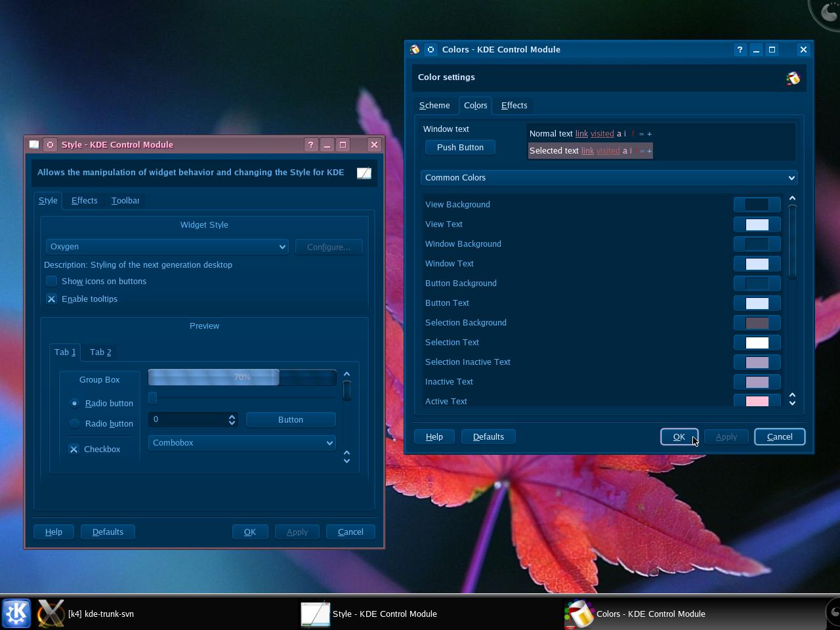840x630 pixels.
Task: Click the preview Button in Style module
Action: (291, 419)
